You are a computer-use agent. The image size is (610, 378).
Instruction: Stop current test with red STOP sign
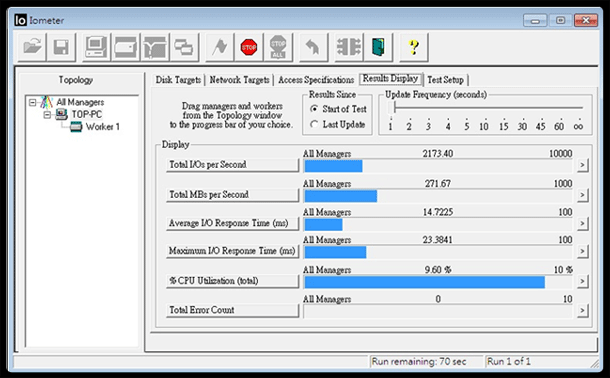coord(249,47)
